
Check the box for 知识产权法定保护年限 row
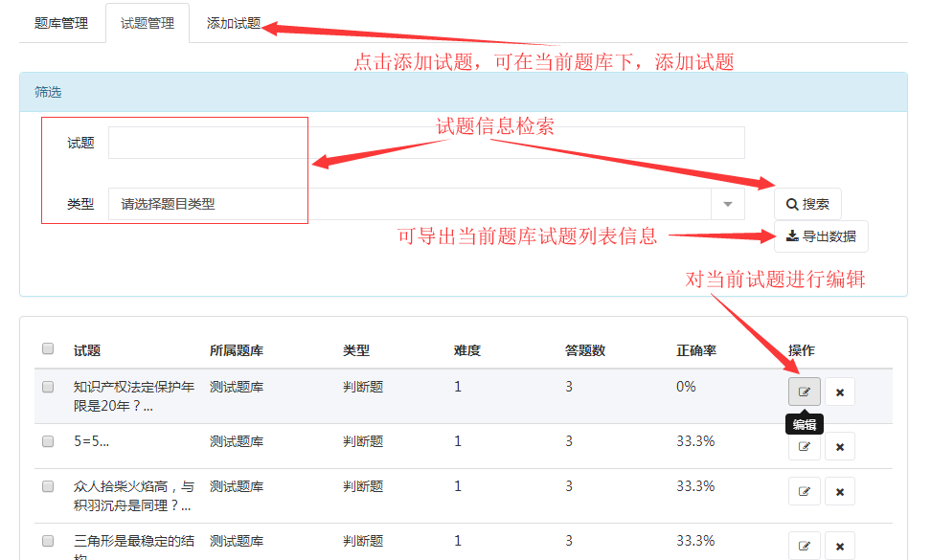click(48, 387)
